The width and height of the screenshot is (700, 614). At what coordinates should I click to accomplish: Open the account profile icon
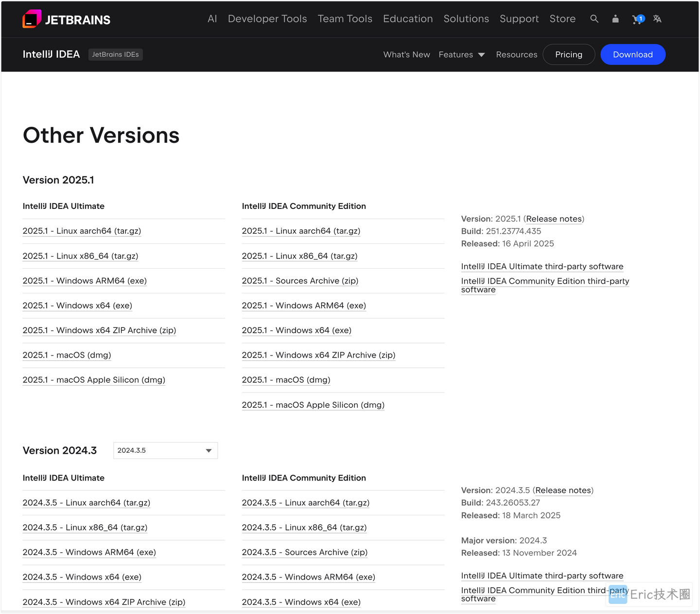pyautogui.click(x=615, y=19)
